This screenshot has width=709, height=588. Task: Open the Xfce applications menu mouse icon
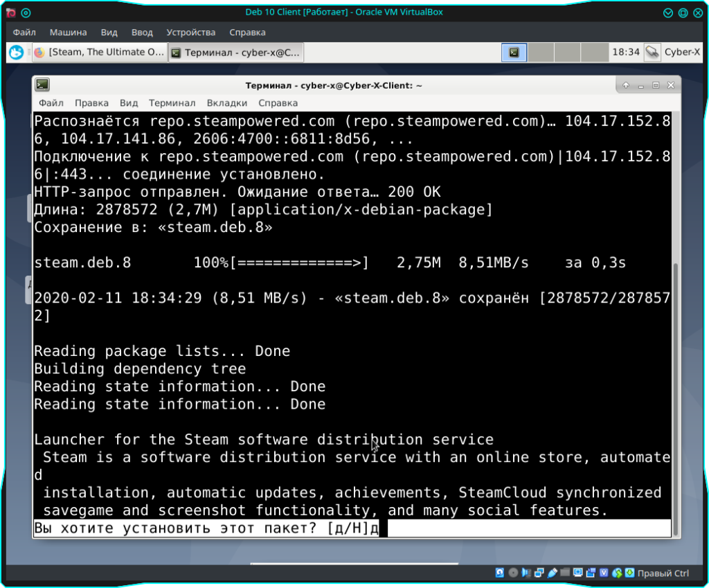pyautogui.click(x=17, y=53)
